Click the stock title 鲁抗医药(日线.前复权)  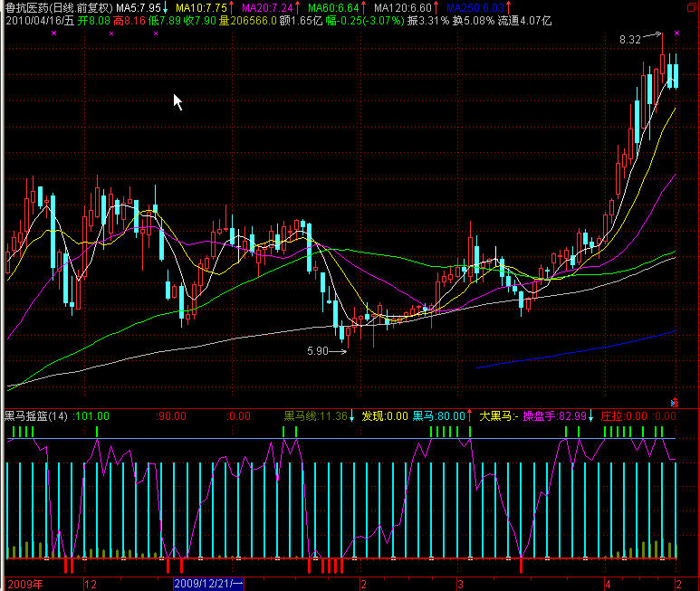coord(59,8)
